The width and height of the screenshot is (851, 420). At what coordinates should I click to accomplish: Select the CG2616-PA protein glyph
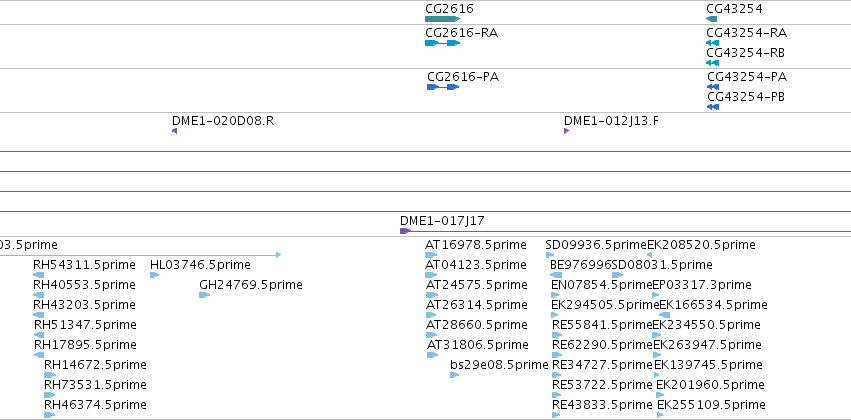(x=443, y=87)
